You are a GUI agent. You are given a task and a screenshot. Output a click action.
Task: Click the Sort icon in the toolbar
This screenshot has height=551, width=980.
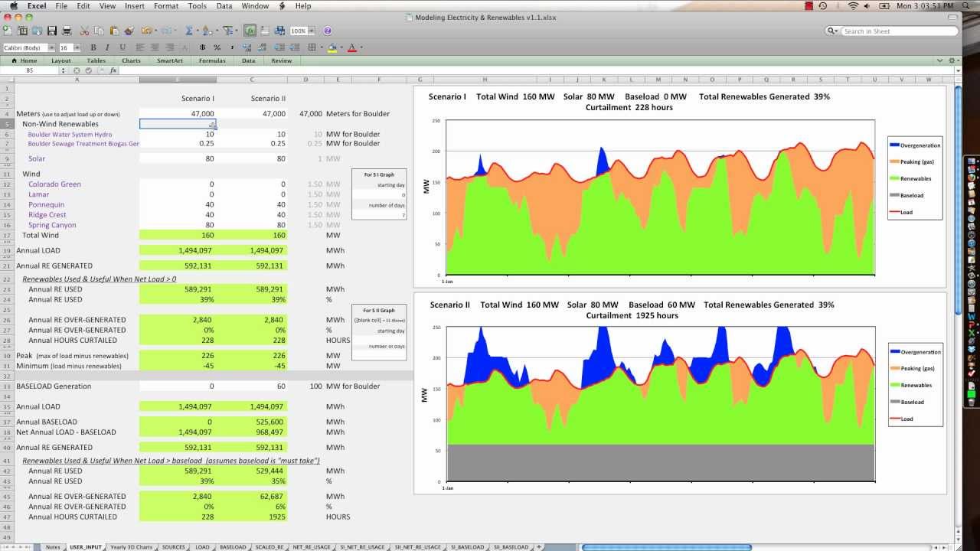click(207, 31)
